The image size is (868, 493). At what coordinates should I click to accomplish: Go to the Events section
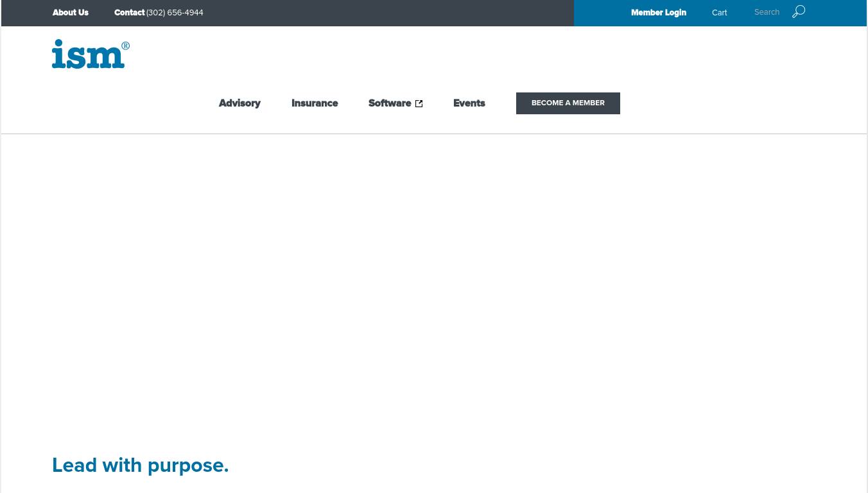pos(469,103)
